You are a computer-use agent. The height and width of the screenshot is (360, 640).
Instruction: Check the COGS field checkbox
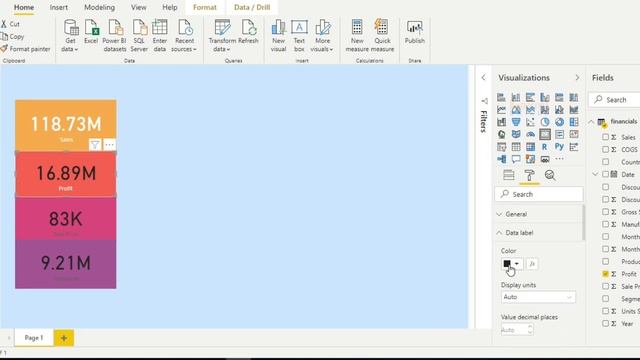pos(606,149)
